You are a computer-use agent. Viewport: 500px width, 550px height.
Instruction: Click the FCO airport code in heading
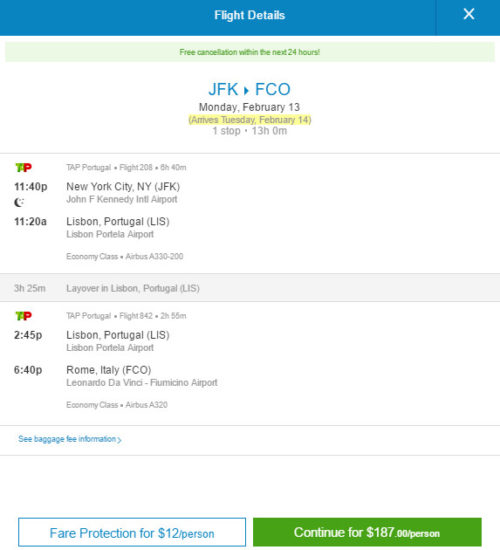coord(273,89)
